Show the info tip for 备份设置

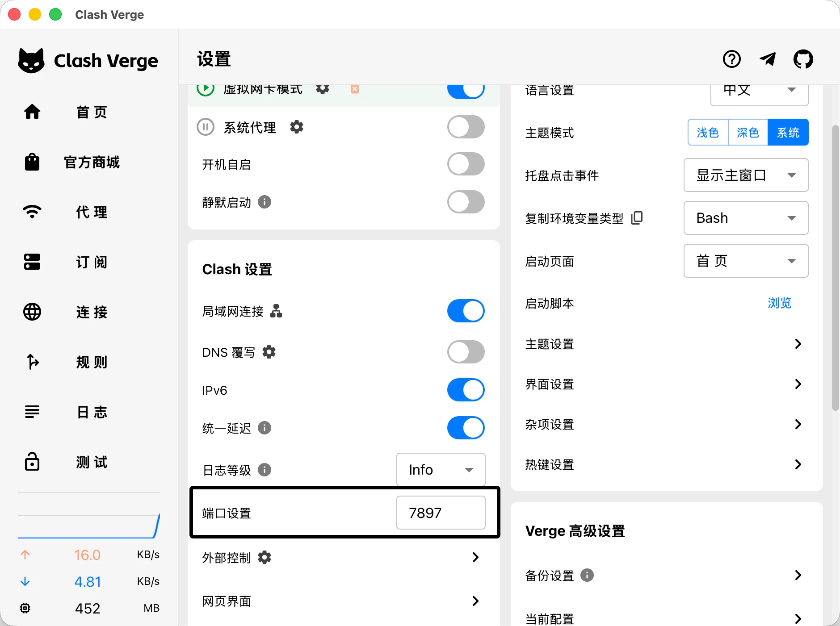point(587,575)
